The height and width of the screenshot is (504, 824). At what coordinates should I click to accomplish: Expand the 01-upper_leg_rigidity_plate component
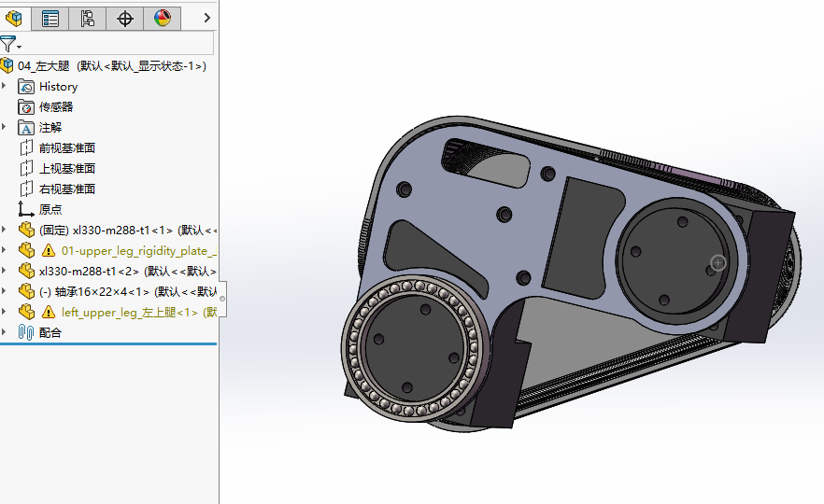click(4, 249)
